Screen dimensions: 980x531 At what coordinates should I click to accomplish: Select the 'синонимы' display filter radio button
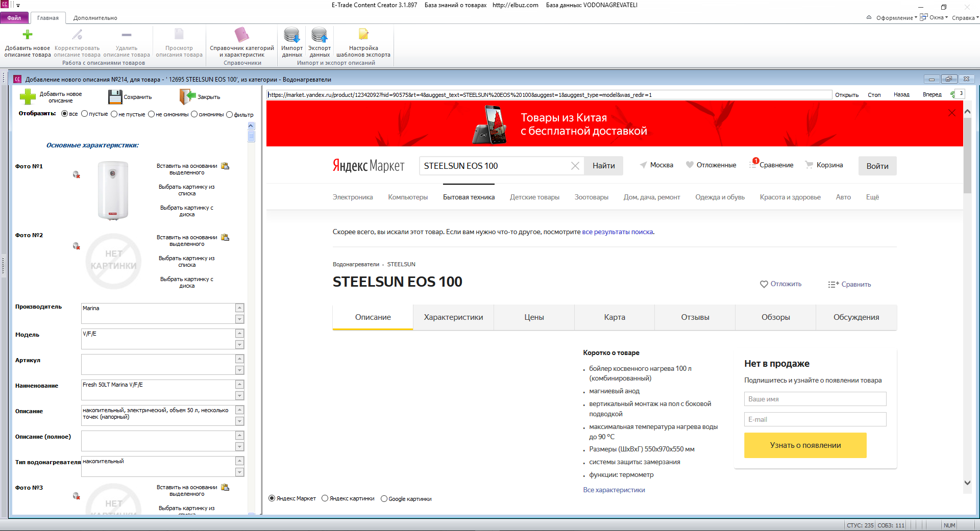[x=194, y=114]
